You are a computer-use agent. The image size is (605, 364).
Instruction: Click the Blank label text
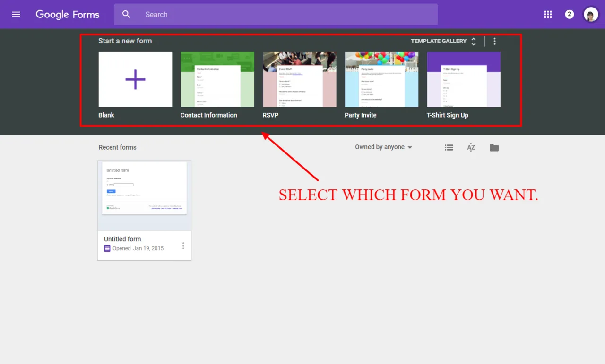pyautogui.click(x=106, y=115)
